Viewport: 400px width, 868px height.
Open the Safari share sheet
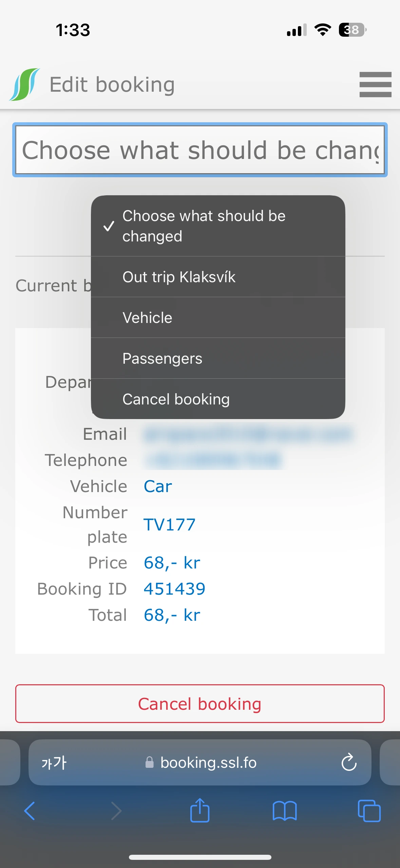click(200, 811)
